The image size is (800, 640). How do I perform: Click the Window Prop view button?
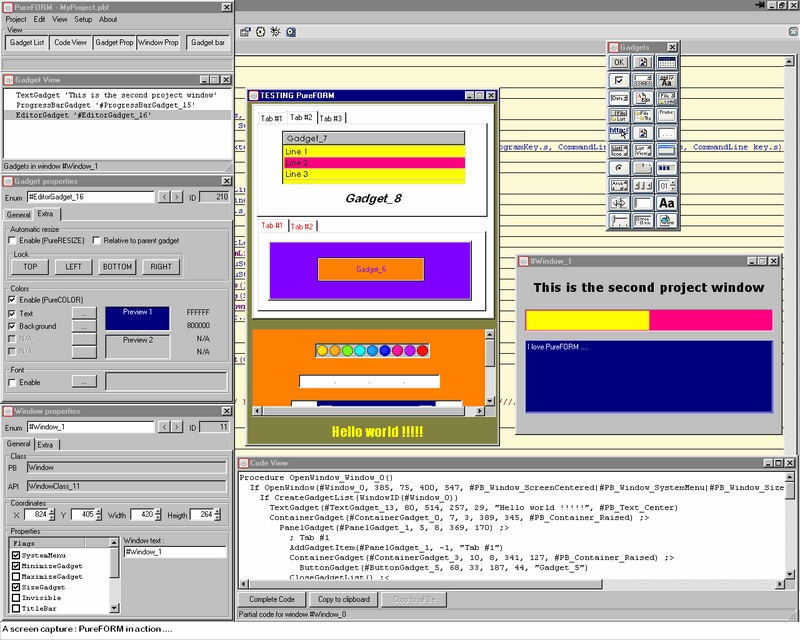(158, 42)
